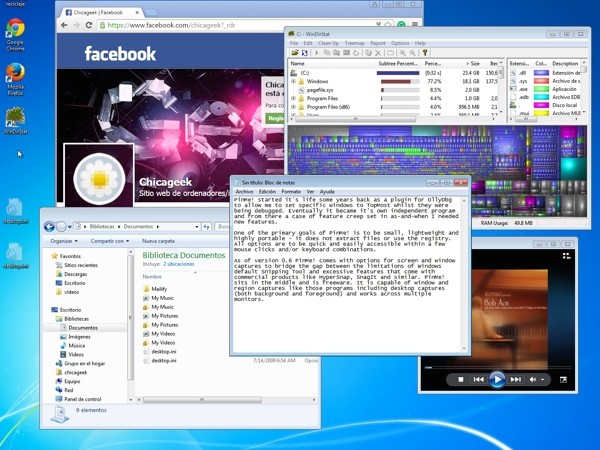Toggle full screen view in Media Player

(x=563, y=380)
